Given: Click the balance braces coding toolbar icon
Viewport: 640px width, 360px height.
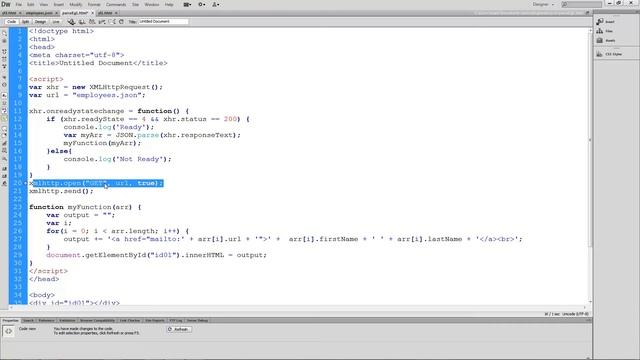Looking at the screenshot, I should [4, 84].
